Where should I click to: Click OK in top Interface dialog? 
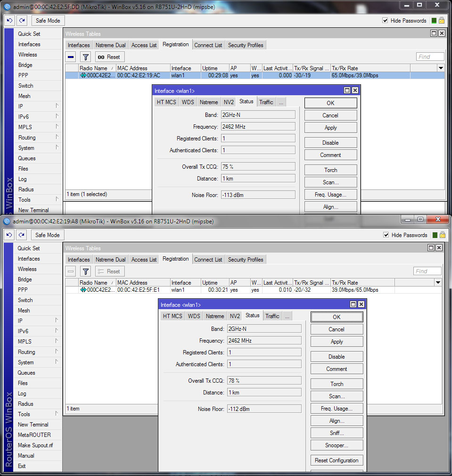(x=330, y=103)
